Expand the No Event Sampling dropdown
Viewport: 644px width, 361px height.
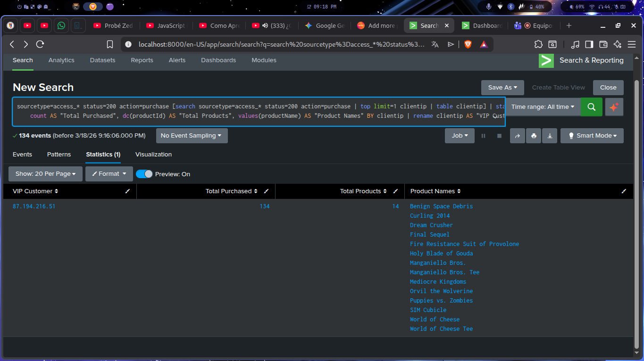click(192, 136)
